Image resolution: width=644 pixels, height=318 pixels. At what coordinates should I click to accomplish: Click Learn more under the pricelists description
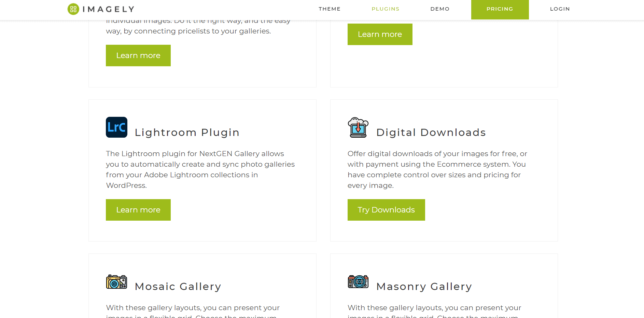pos(138,55)
